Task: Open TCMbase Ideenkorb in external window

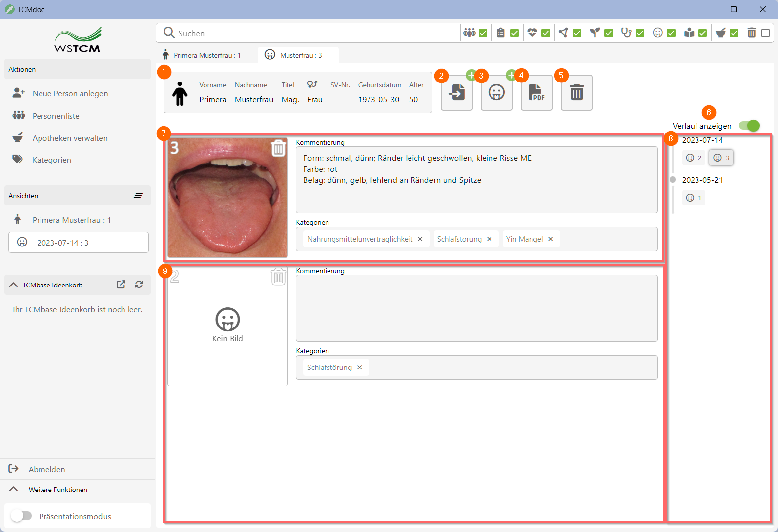Action: pyautogui.click(x=121, y=285)
